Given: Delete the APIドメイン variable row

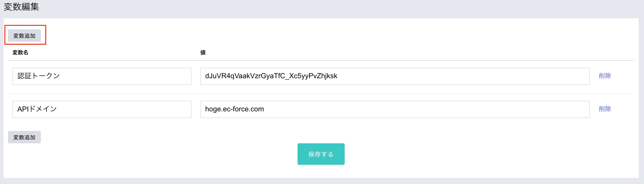Looking at the screenshot, I should pyautogui.click(x=605, y=109).
